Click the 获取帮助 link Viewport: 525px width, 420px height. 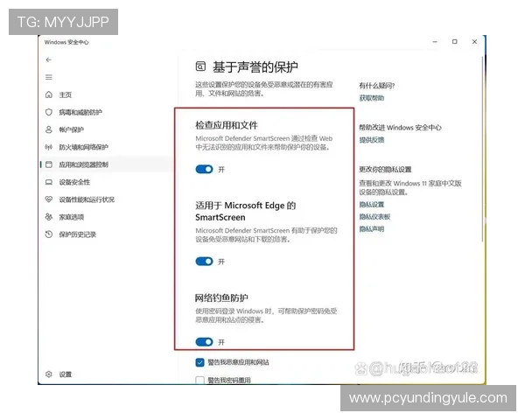[372, 98]
